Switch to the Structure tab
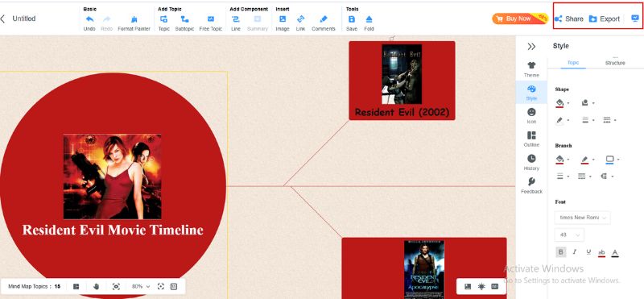The width and height of the screenshot is (644, 299). point(615,63)
